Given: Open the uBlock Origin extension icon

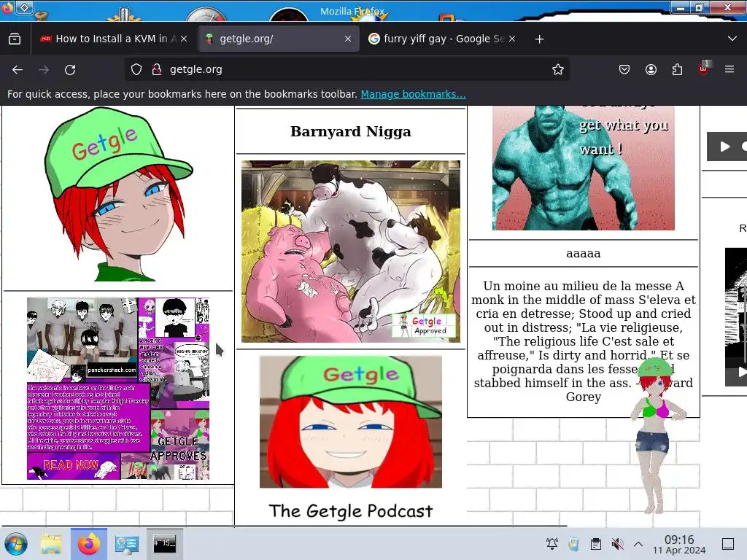Looking at the screenshot, I should tap(704, 69).
